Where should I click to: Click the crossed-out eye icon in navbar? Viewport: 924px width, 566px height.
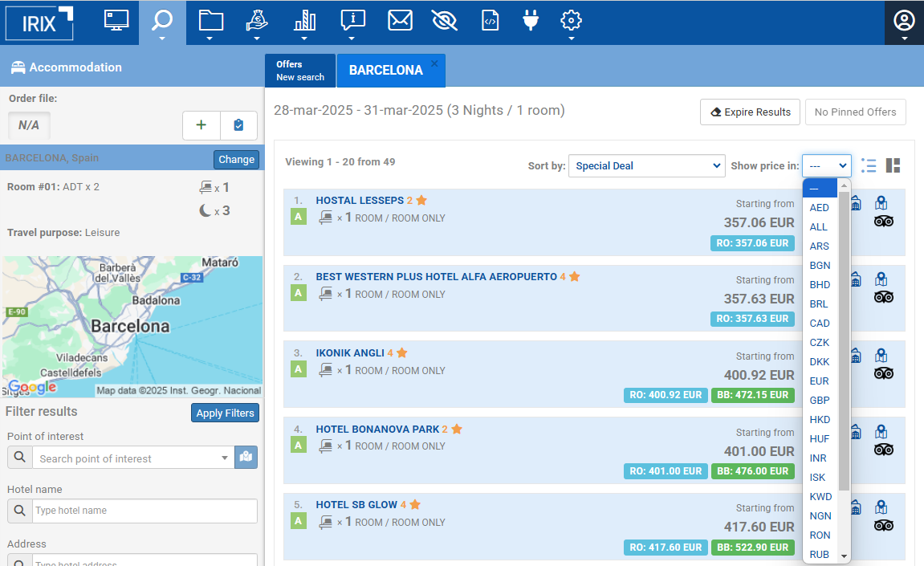click(444, 21)
